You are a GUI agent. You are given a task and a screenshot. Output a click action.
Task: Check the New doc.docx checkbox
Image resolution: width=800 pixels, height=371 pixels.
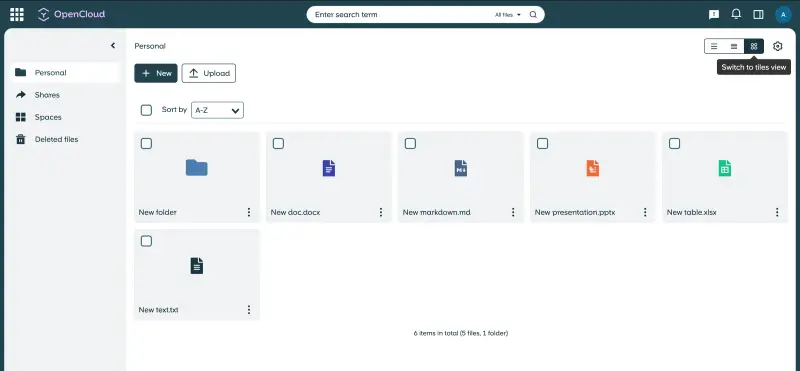[278, 144]
